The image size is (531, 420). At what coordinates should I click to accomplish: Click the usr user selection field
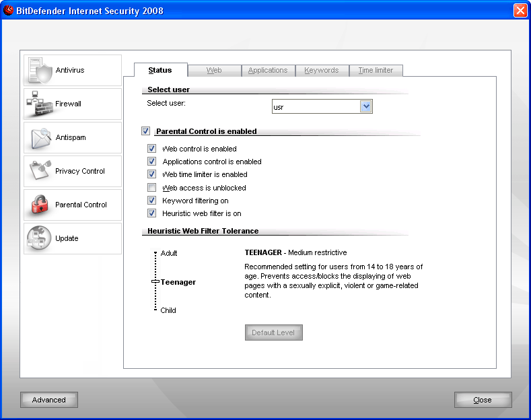322,107
